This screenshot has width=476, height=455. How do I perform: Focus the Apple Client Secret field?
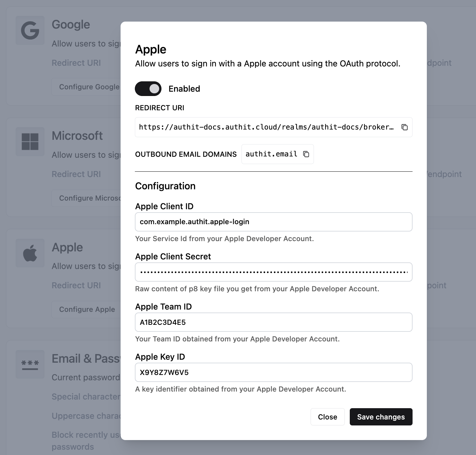click(273, 272)
